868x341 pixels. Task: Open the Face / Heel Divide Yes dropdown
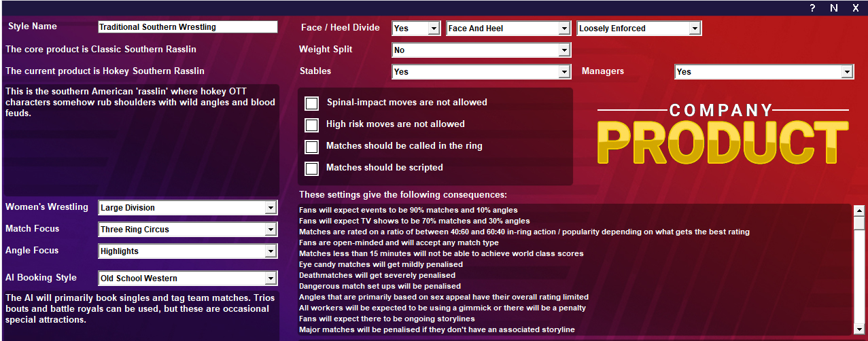416,29
